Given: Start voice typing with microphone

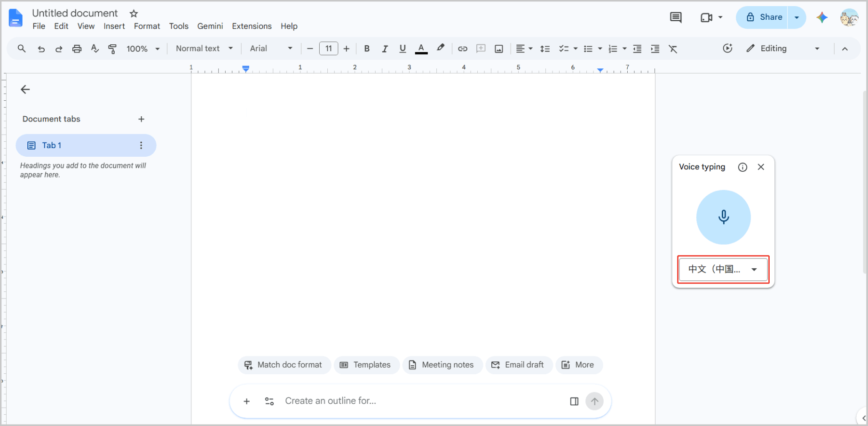Looking at the screenshot, I should (x=723, y=217).
